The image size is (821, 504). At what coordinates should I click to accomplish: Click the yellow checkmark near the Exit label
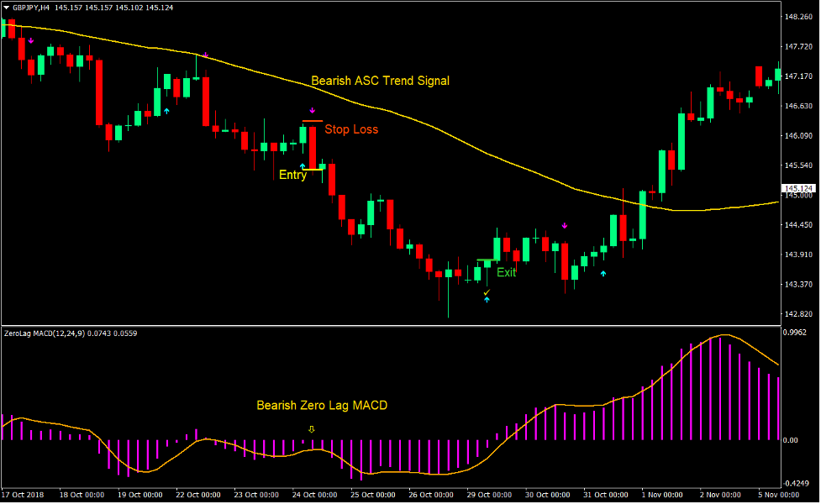(x=486, y=292)
